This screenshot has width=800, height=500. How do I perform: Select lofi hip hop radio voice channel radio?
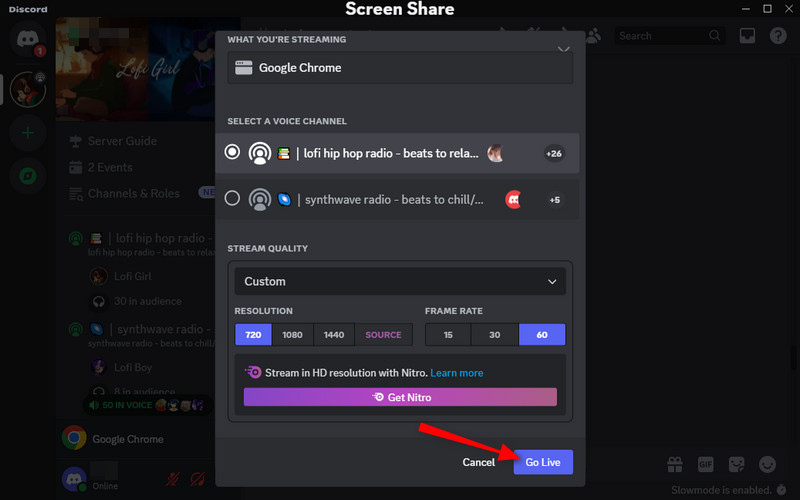pyautogui.click(x=232, y=152)
